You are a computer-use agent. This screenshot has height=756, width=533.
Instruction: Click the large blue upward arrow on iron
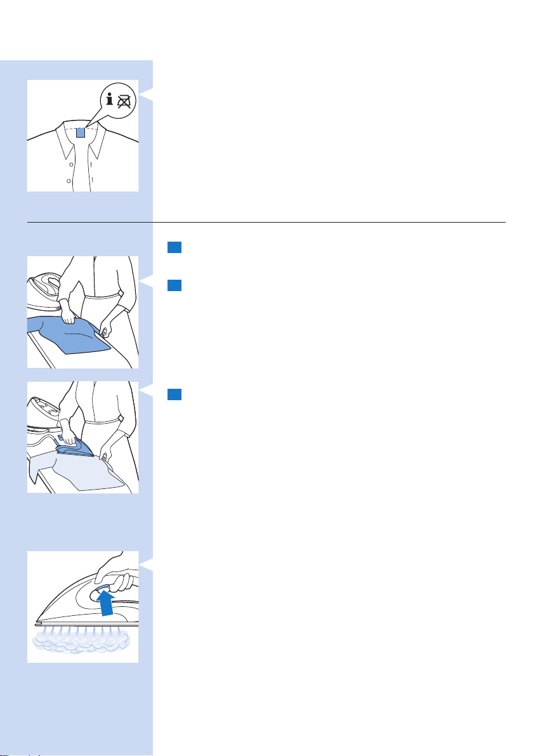tap(107, 604)
